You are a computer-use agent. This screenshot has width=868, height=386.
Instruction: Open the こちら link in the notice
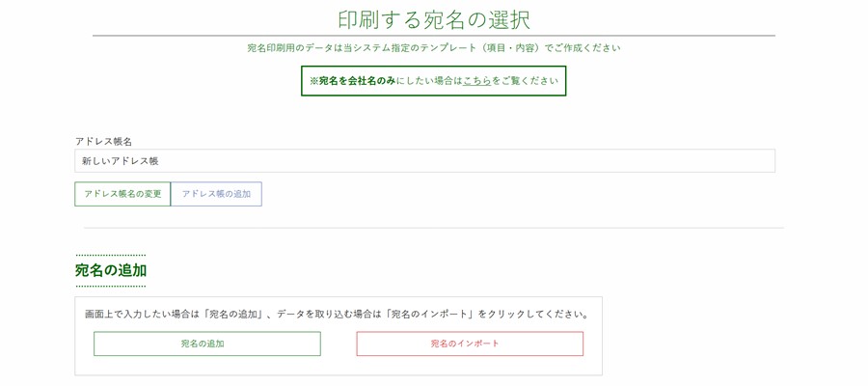click(x=476, y=81)
